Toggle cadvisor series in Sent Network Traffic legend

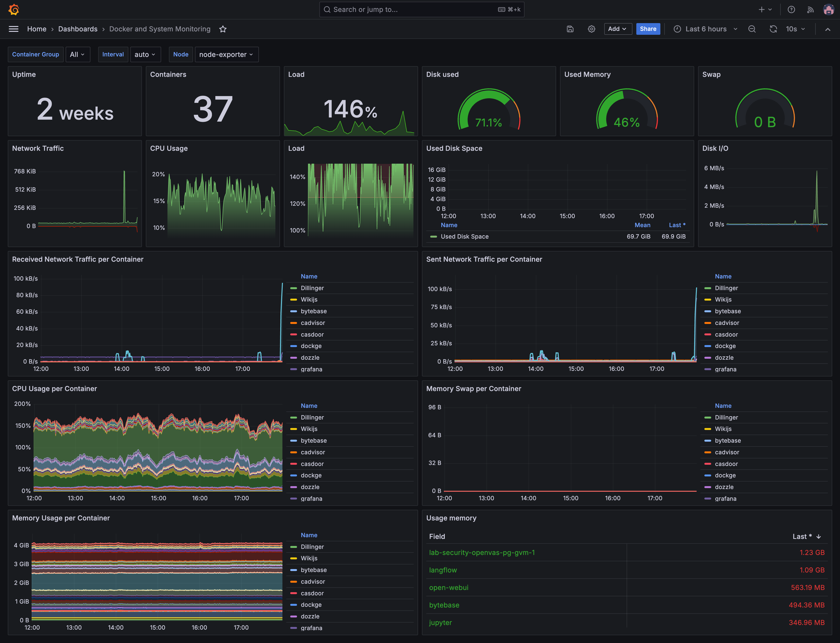(727, 323)
